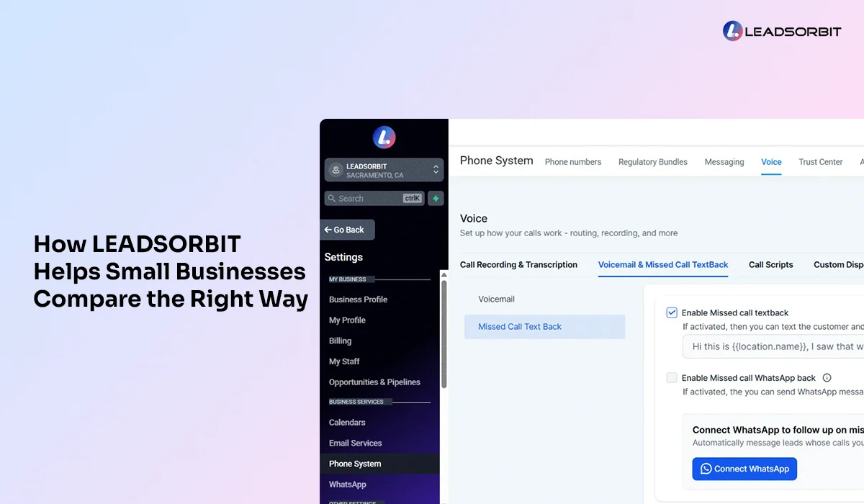Open Email Services settings
The height and width of the screenshot is (504, 864).
pyautogui.click(x=355, y=444)
